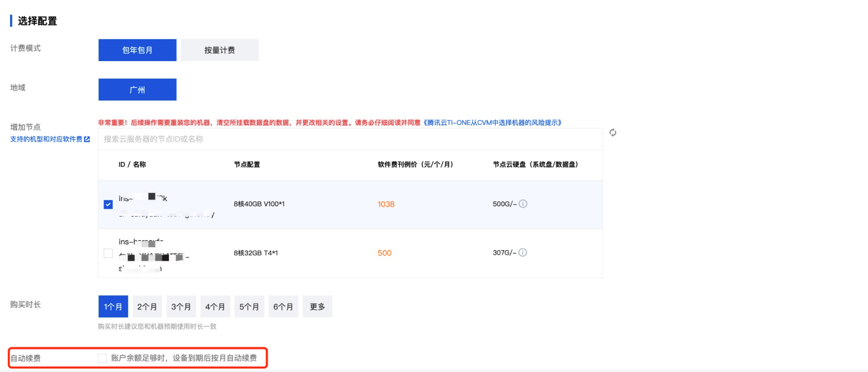This screenshot has height=372, width=868.
Task: Focus the 搜索云服务器的节点ID或名称 search field
Action: (x=350, y=139)
